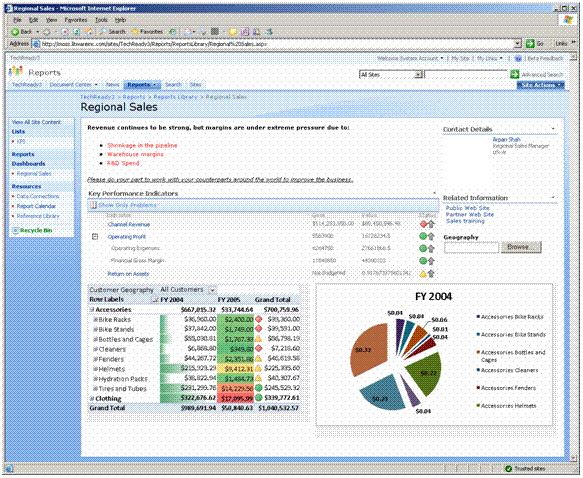Viewport: 583px width, 478px height.
Task: Click the page icon in the address bar
Action: pyautogui.click(x=36, y=44)
